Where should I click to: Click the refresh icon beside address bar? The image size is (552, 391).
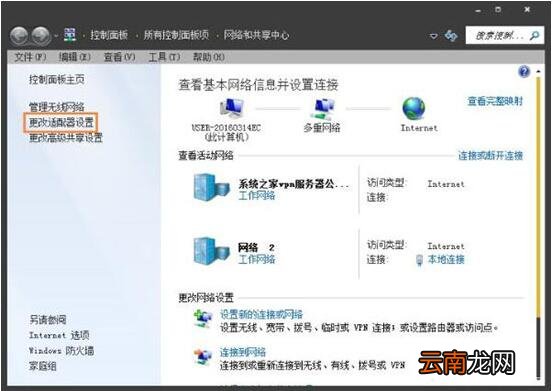(x=451, y=35)
